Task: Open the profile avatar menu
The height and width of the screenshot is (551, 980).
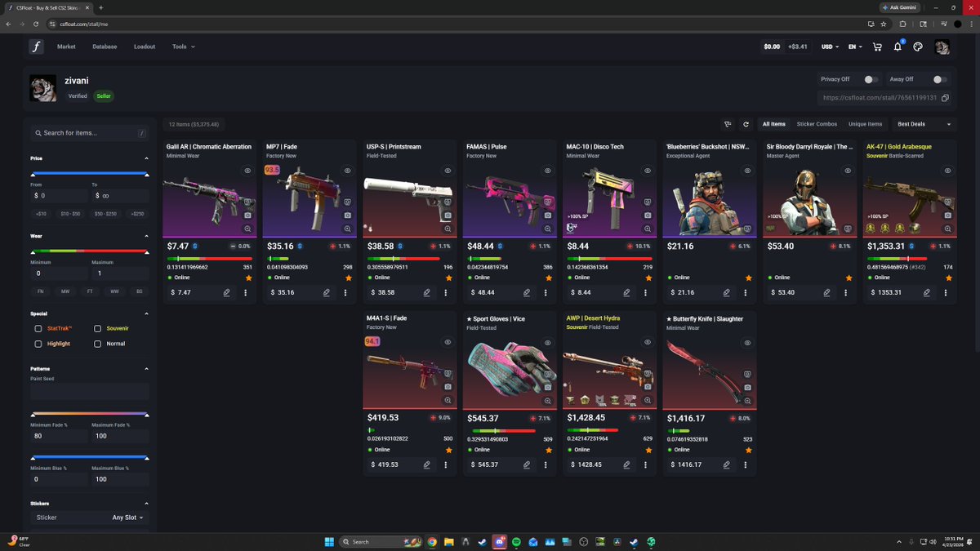Action: pyautogui.click(x=942, y=47)
